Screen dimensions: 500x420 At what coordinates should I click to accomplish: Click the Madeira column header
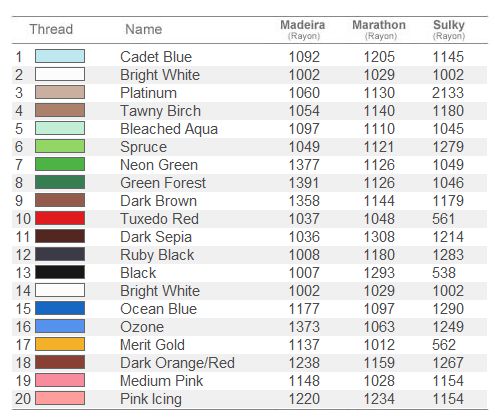pyautogui.click(x=303, y=29)
